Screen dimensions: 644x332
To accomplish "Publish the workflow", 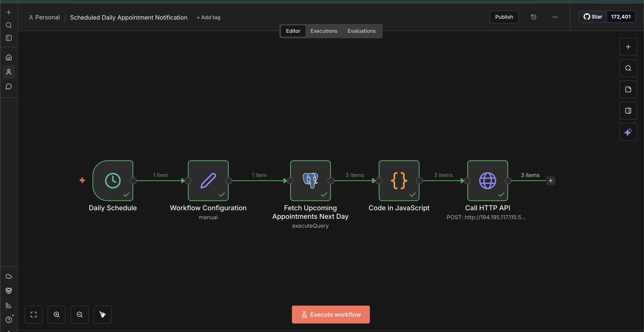I will point(504,17).
